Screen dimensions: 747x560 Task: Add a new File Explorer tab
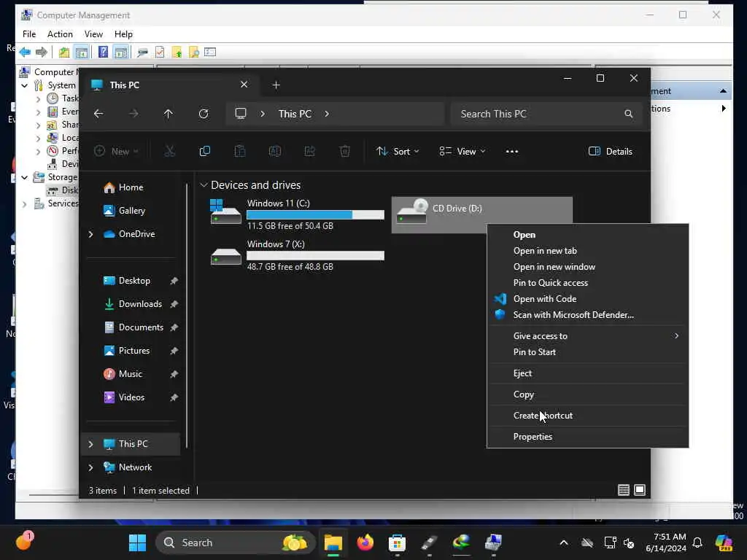click(276, 85)
